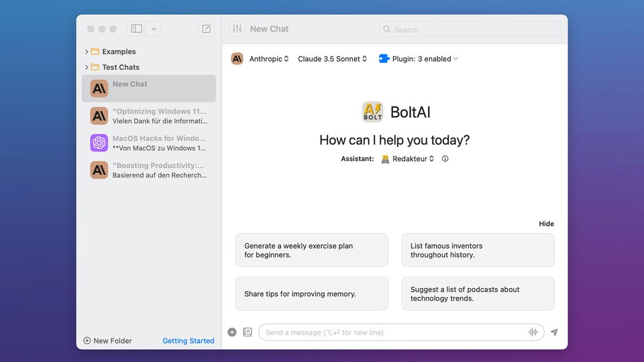
Task: Start voice input waveform icon
Action: 533,332
